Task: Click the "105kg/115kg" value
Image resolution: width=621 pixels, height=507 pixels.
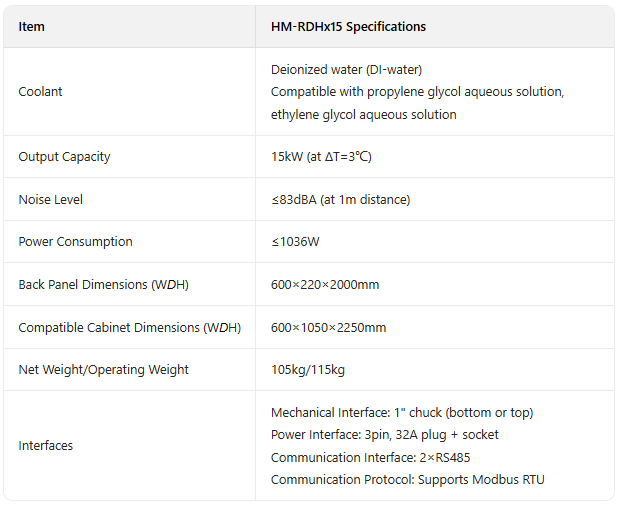Action: [x=307, y=370]
